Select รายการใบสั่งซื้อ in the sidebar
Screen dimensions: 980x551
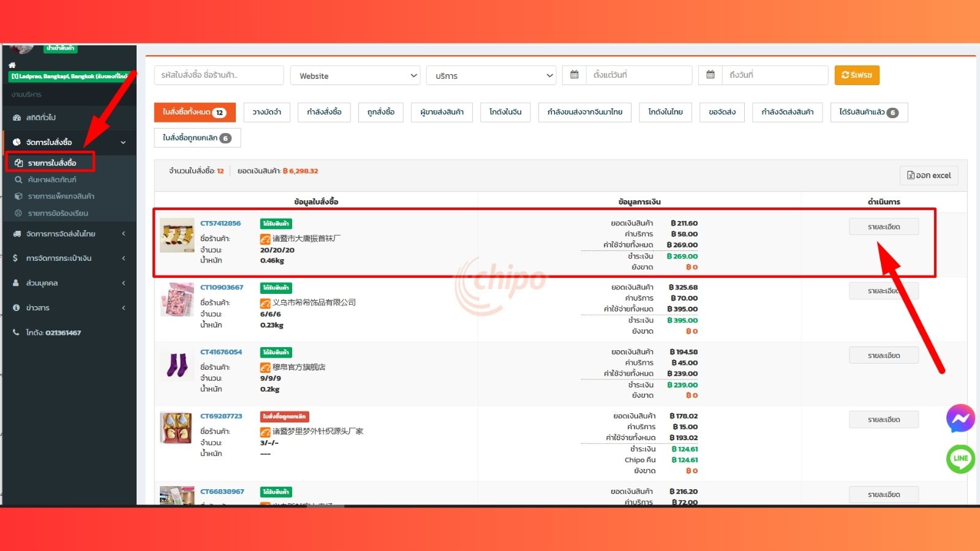click(51, 163)
